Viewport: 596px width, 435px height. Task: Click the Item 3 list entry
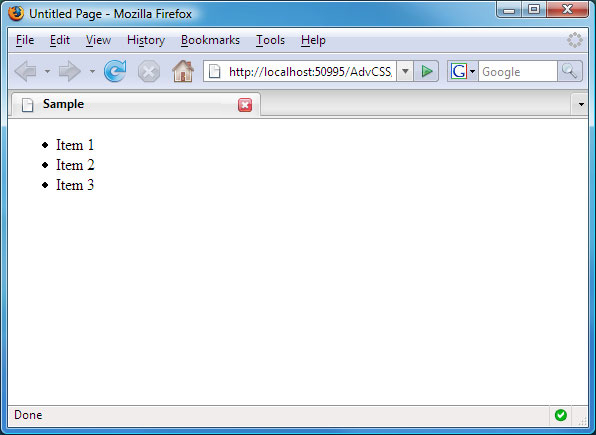[x=75, y=185]
